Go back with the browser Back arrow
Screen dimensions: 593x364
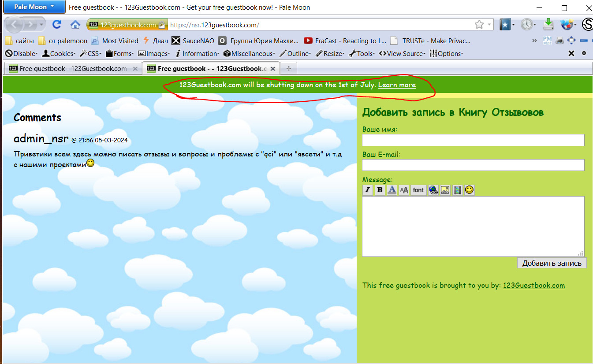tap(15, 25)
